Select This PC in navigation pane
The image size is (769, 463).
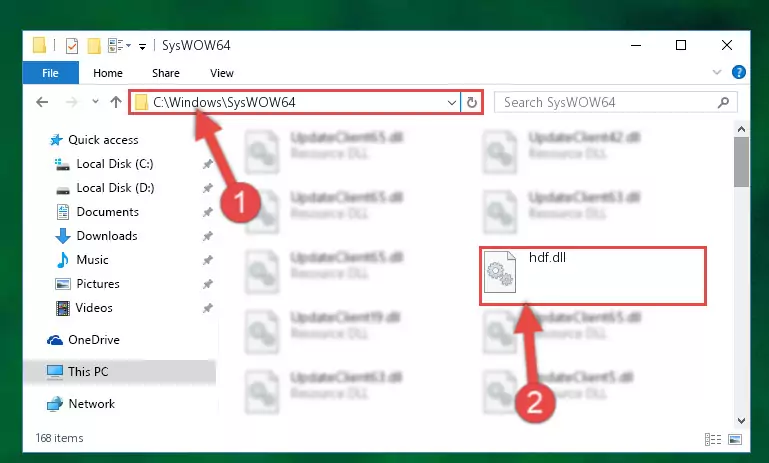(119, 372)
